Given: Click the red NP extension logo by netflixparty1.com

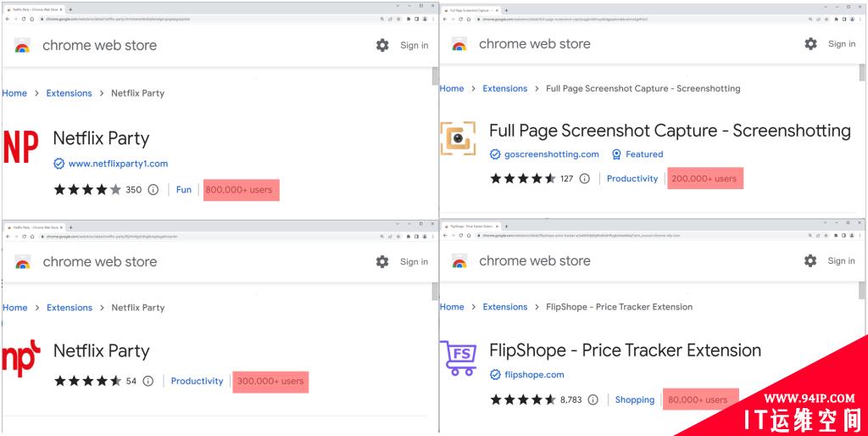Looking at the screenshot, I should [x=20, y=148].
